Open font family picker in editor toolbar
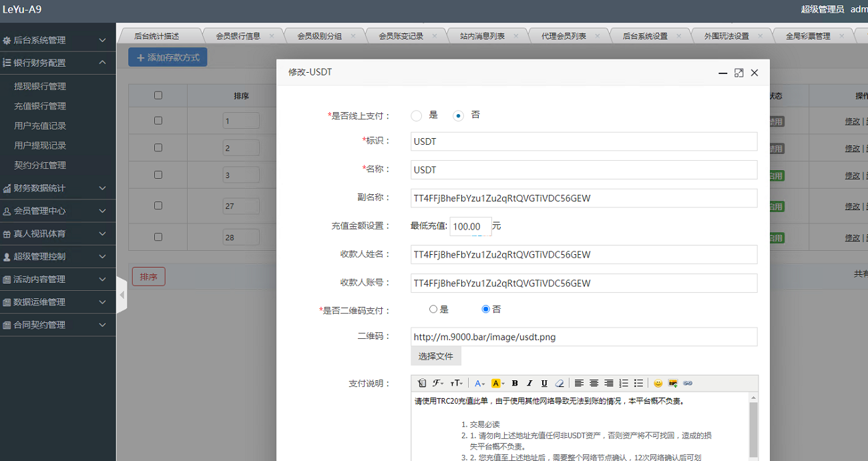 (x=438, y=383)
